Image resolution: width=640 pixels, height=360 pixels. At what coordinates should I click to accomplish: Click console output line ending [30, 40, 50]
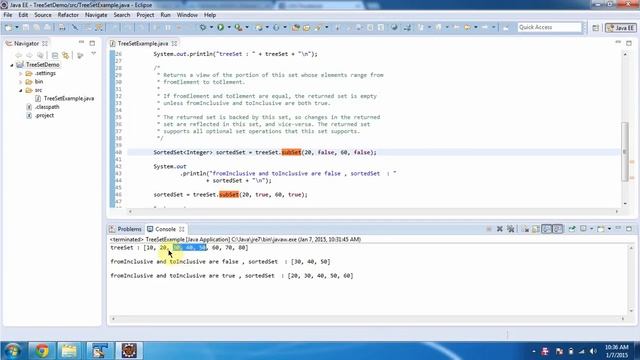220,262
